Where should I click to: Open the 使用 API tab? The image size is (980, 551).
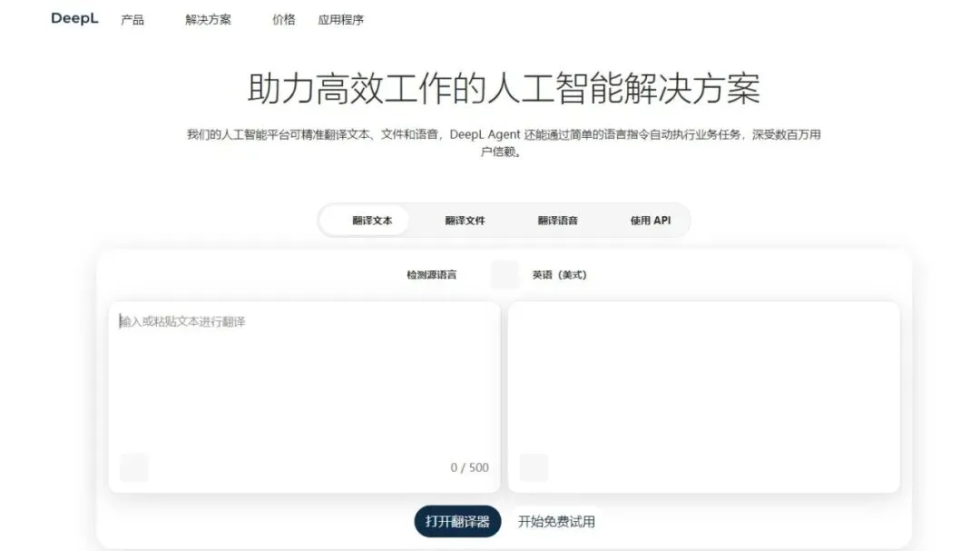click(x=650, y=221)
